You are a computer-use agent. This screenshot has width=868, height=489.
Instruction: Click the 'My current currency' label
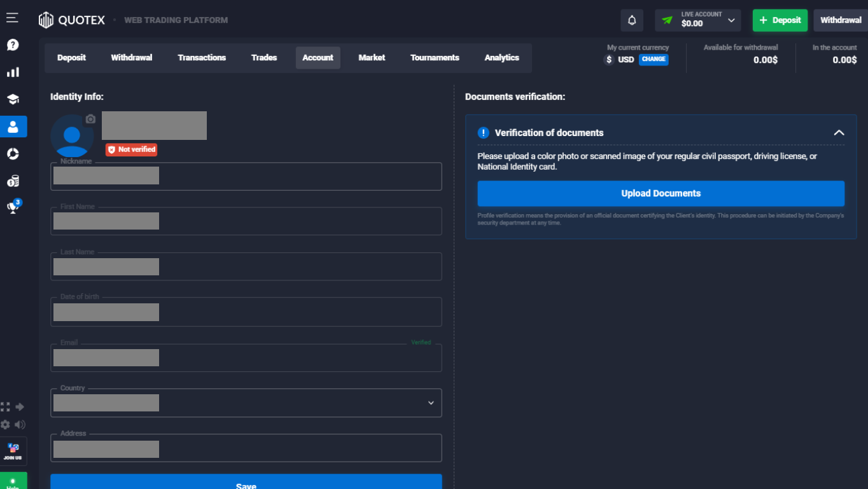(638, 48)
